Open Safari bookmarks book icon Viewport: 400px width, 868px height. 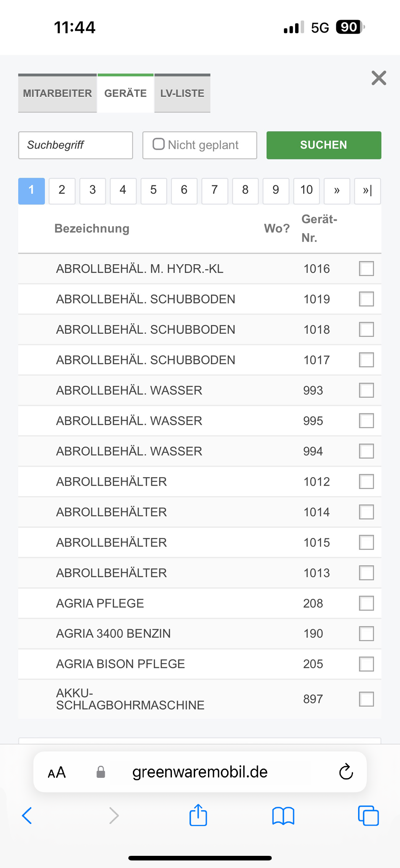click(x=283, y=816)
